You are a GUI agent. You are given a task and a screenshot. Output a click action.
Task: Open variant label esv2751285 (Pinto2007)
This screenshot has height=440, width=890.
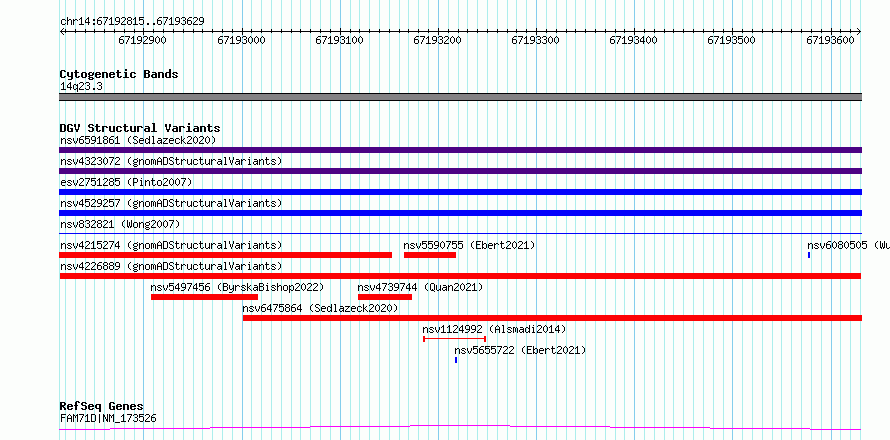coord(126,182)
